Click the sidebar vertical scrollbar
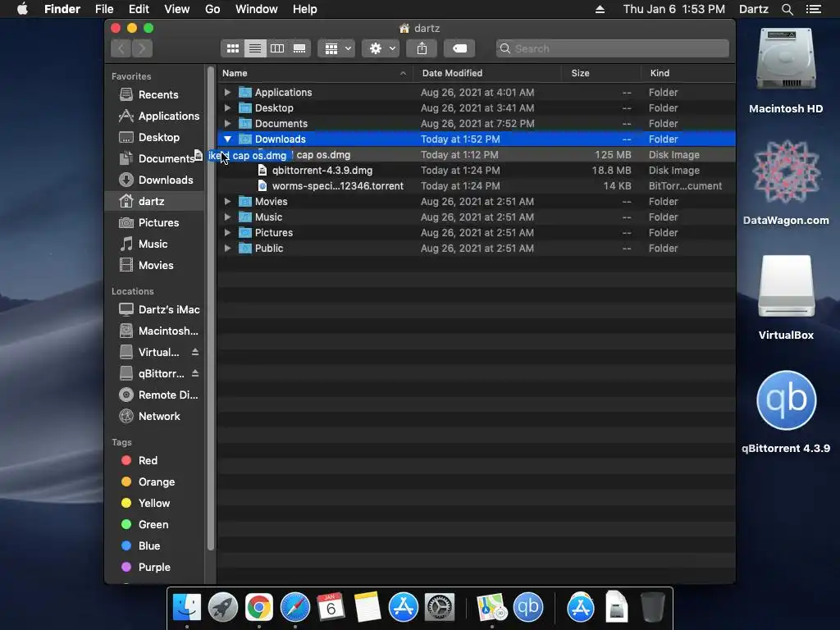Viewport: 840px width, 630px height. tap(211, 308)
